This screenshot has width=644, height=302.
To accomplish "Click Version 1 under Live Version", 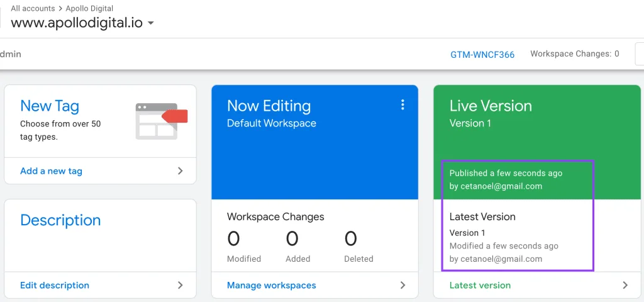I will pos(470,123).
